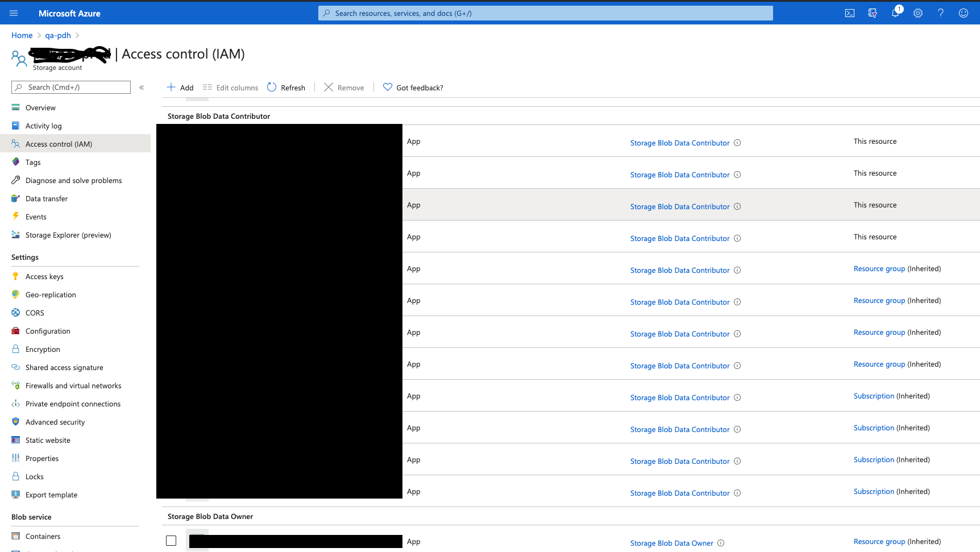Open Storage Explorer (preview)

pyautogui.click(x=68, y=235)
